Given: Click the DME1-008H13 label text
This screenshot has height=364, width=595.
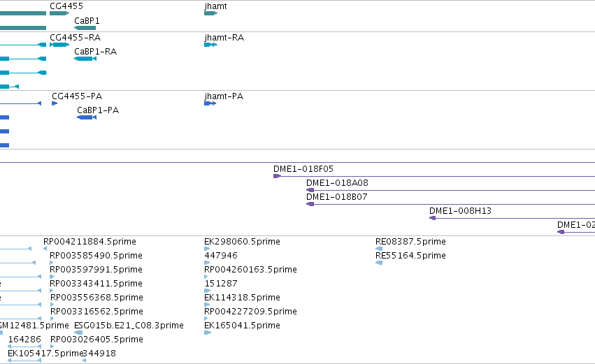Looking at the screenshot, I should click(x=460, y=211).
